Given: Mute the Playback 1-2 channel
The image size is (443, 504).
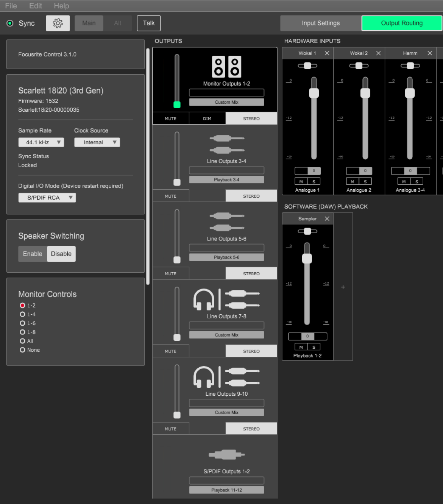Looking at the screenshot, I should 301,347.
